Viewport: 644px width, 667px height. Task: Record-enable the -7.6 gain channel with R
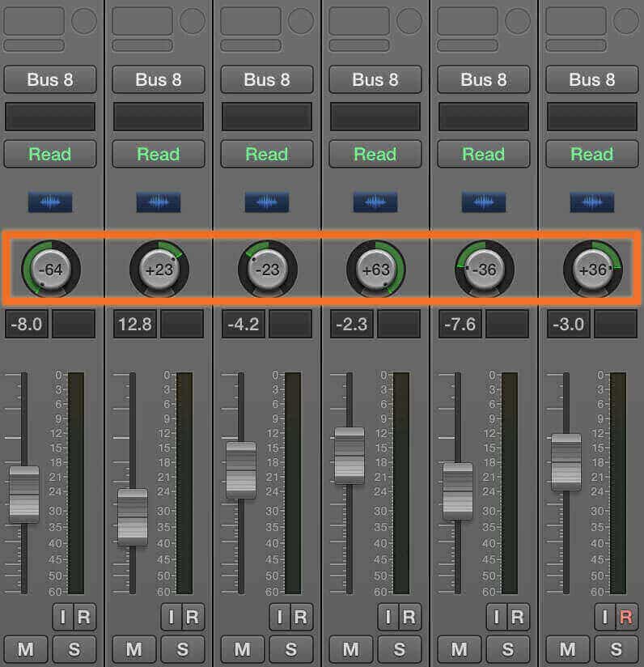(518, 616)
